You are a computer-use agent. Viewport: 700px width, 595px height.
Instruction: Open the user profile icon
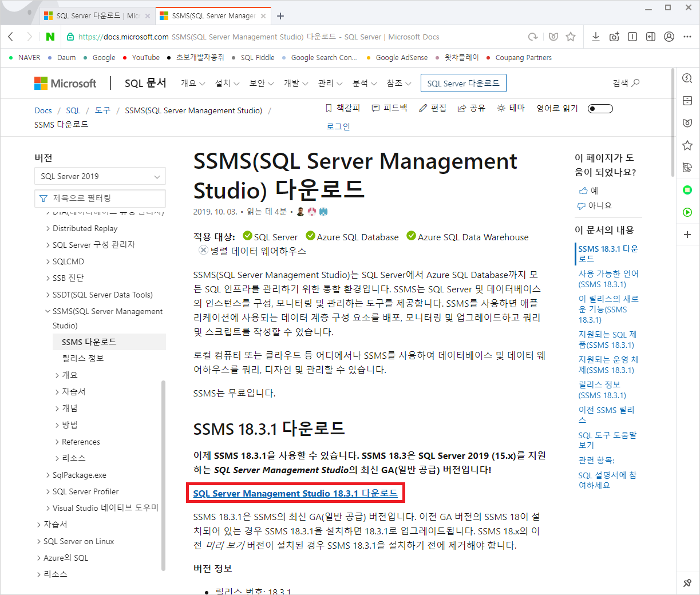point(669,37)
